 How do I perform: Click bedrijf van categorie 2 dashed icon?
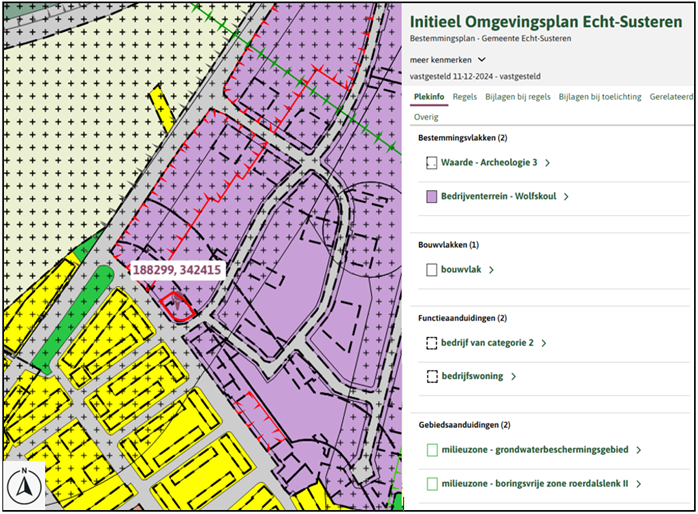[x=431, y=343]
